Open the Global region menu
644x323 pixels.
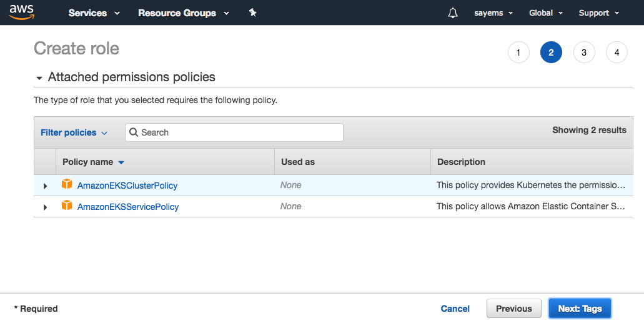[545, 12]
